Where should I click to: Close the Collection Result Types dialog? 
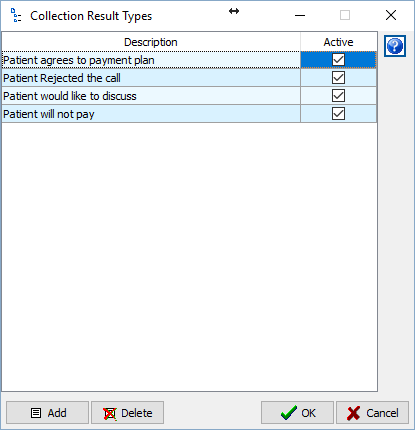point(391,15)
